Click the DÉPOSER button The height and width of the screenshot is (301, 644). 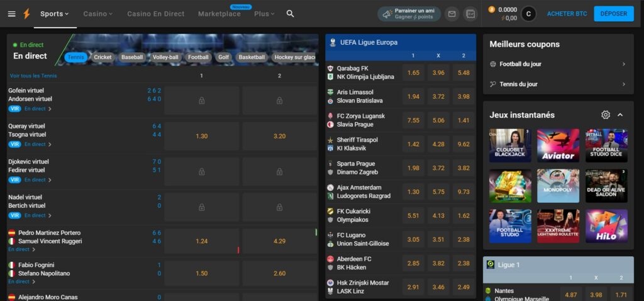(614, 14)
